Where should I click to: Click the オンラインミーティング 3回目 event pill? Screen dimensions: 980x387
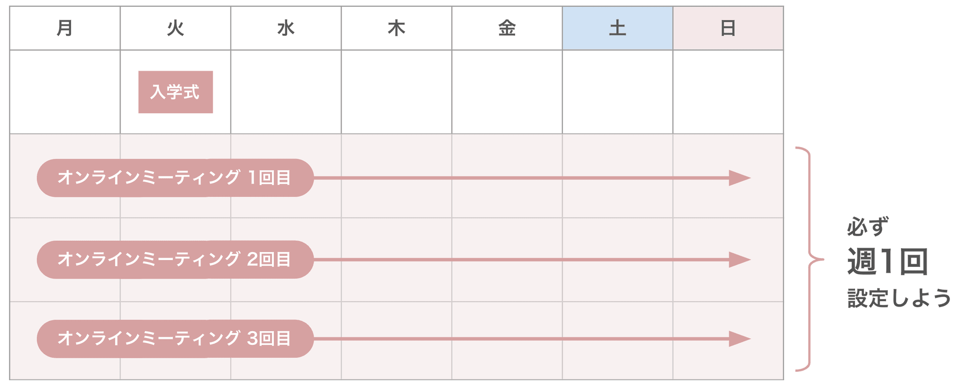175,338
